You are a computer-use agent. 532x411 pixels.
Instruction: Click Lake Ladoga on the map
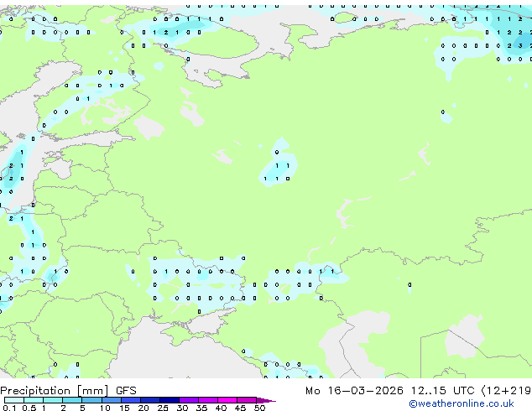point(149,127)
